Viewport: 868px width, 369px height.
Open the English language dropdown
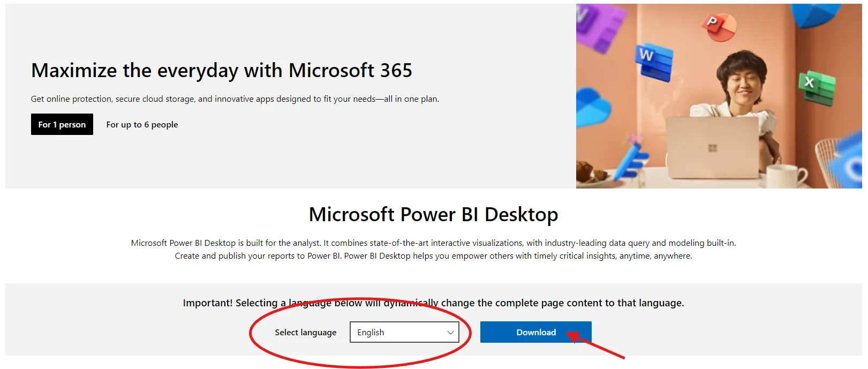[x=404, y=332]
